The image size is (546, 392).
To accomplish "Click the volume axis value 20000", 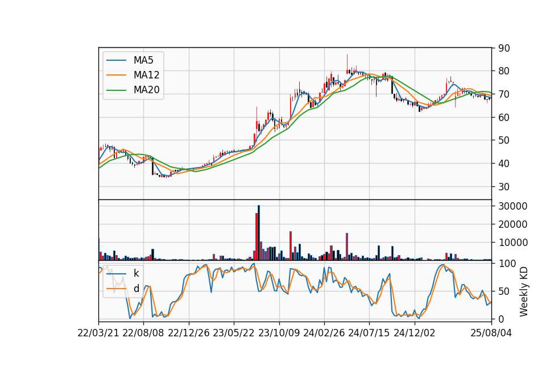I will [x=512, y=224].
